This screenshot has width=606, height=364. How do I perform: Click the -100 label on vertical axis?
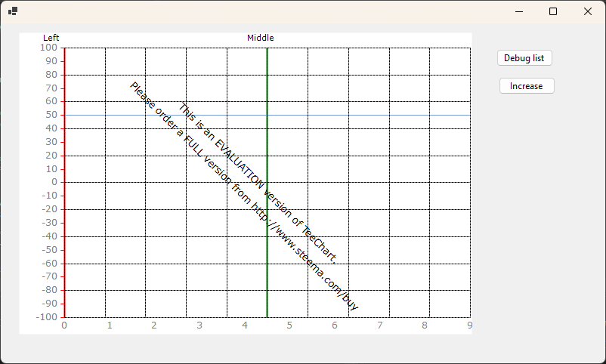[x=47, y=317]
